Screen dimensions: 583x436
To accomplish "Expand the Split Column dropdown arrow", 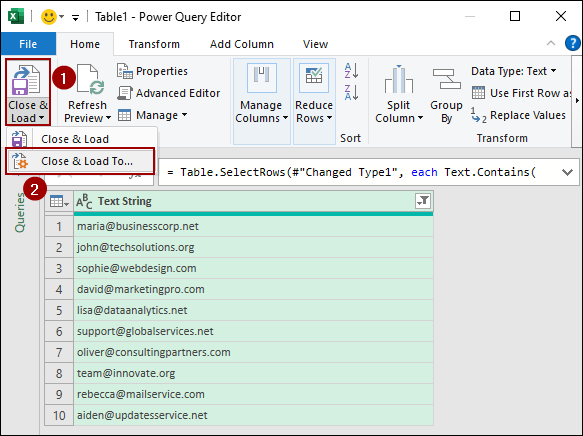I will (x=421, y=118).
